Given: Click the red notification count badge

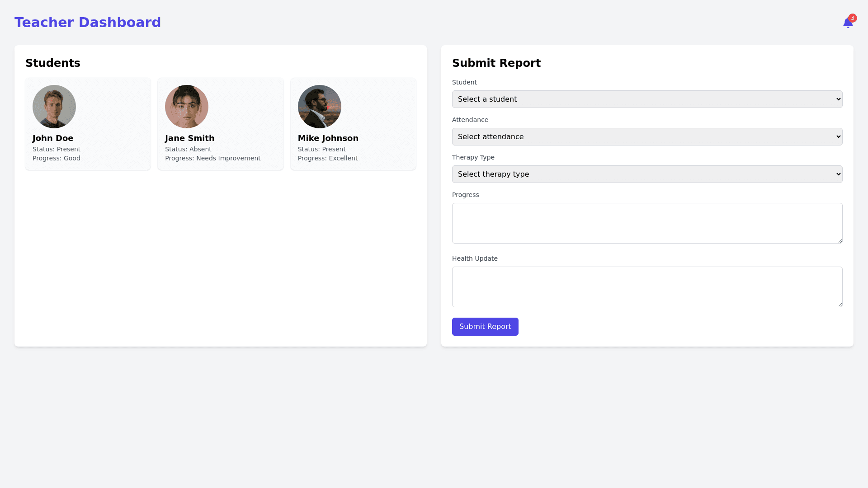Looking at the screenshot, I should (853, 18).
